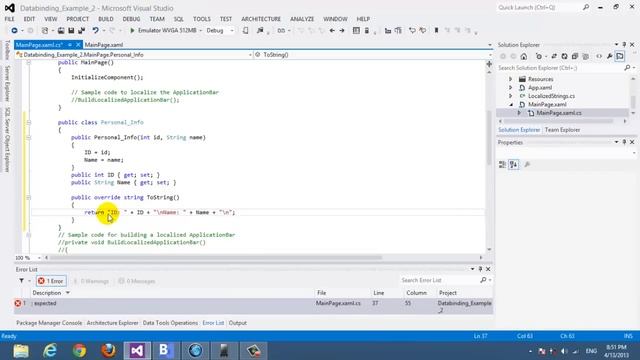Switch to the Team Explorer tab
640x360 pixels.
(x=562, y=130)
